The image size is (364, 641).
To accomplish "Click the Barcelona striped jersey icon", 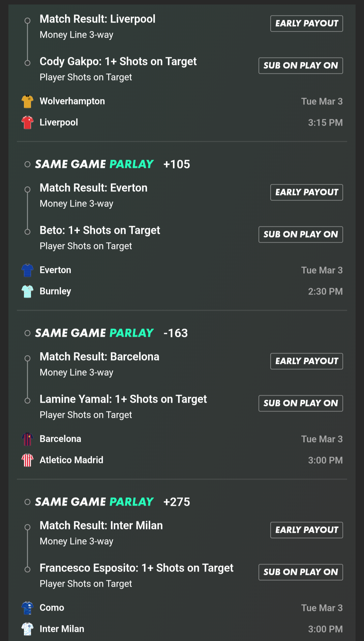I will (27, 439).
